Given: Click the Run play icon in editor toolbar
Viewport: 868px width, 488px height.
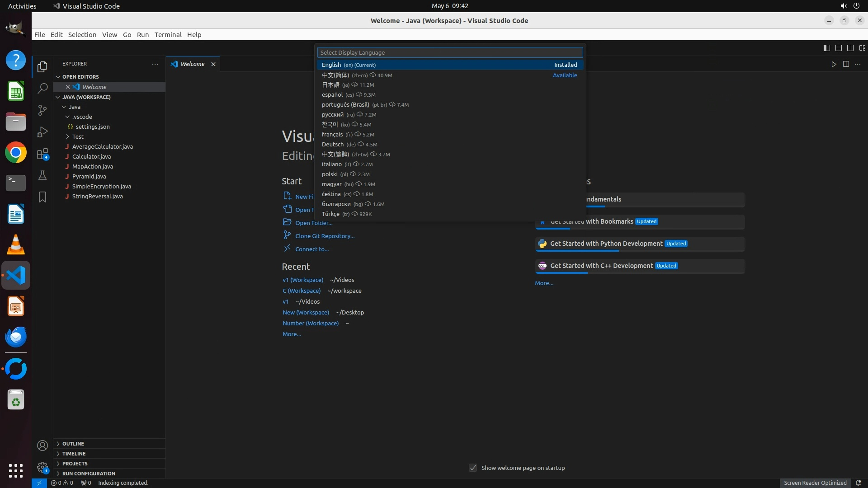Looking at the screenshot, I should point(834,64).
